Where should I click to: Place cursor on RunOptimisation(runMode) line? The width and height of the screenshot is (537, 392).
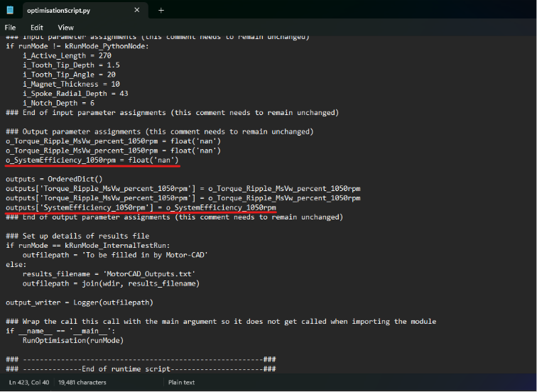72,339
